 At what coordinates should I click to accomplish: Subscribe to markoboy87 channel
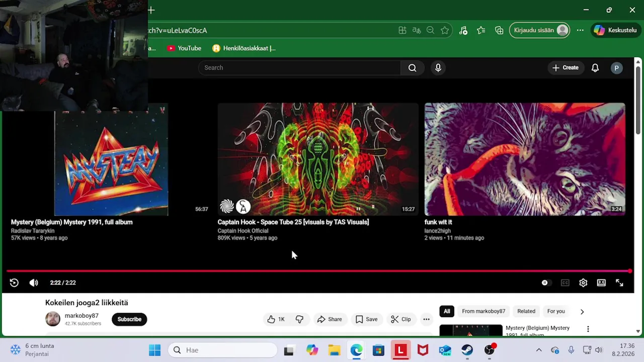click(129, 319)
